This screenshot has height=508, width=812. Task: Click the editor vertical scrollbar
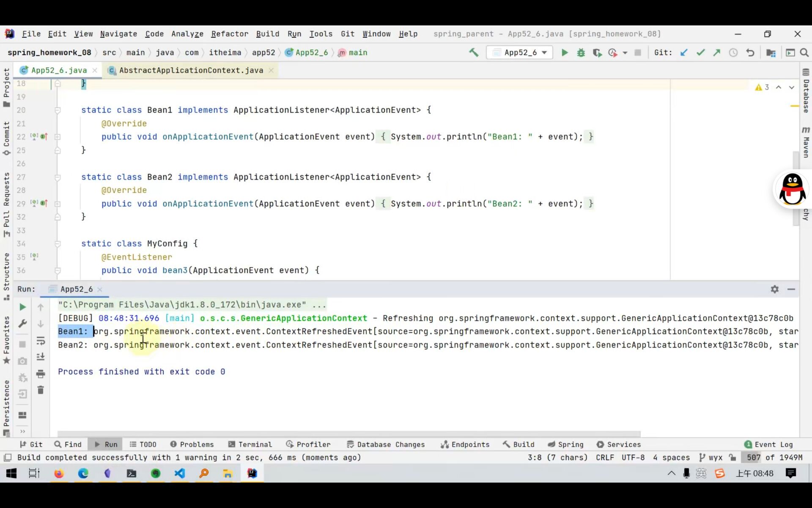(796, 189)
